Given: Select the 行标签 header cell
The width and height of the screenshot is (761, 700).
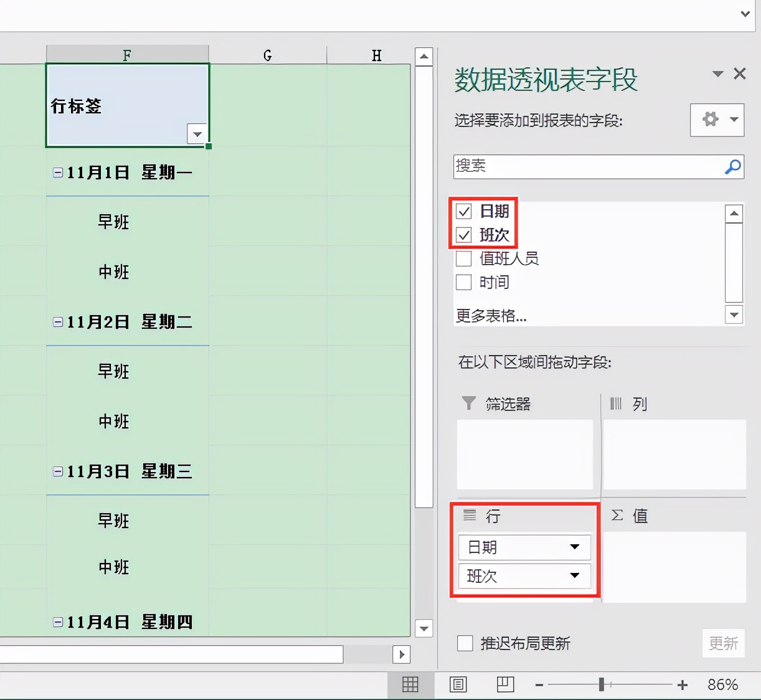Looking at the screenshot, I should pos(128,105).
